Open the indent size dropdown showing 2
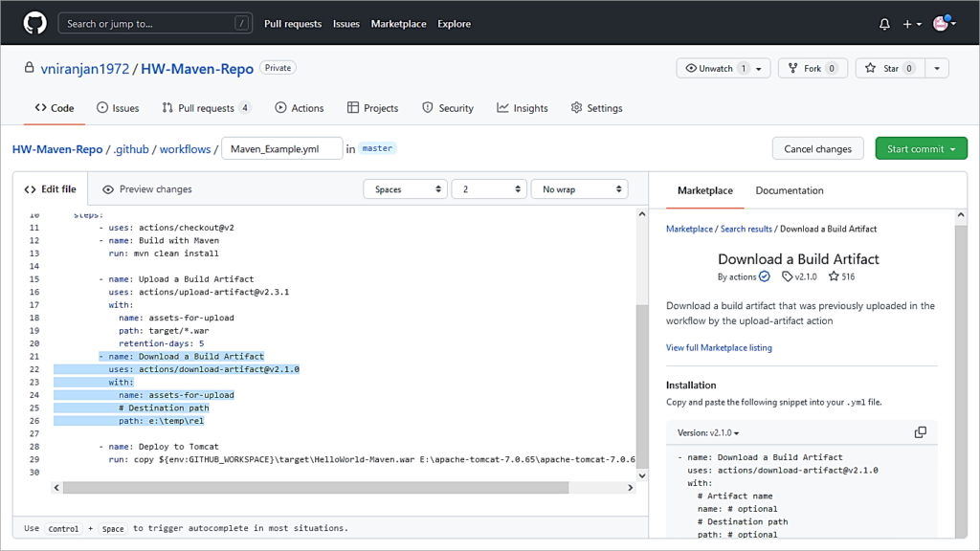 pyautogui.click(x=489, y=189)
